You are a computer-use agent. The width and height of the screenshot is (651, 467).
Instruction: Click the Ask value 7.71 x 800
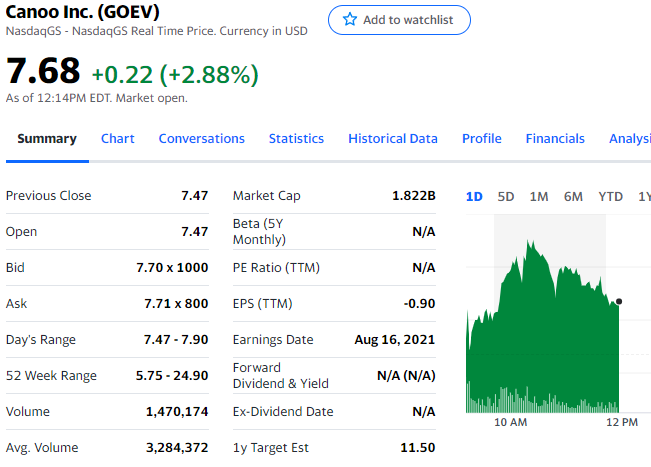coord(176,303)
